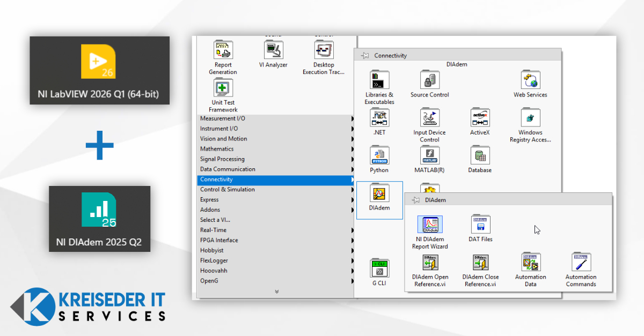Click the NI DIAdem 2025 Q2 tile
Image resolution: width=644 pixels, height=336 pixels.
(x=99, y=219)
